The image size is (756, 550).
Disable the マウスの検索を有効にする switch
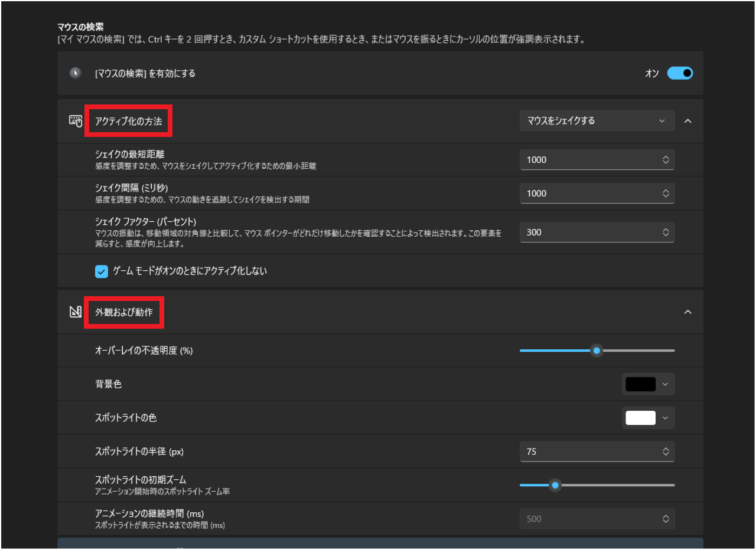pyautogui.click(x=680, y=73)
